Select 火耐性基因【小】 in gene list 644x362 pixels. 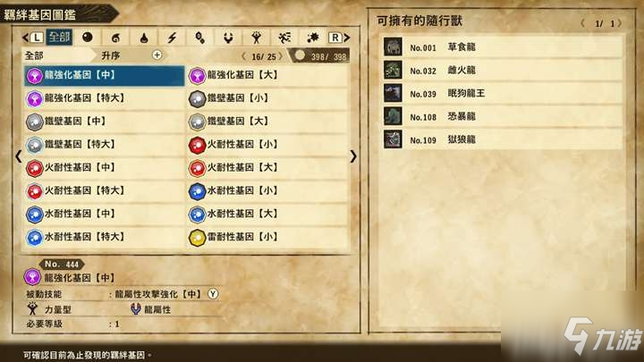coord(268,145)
